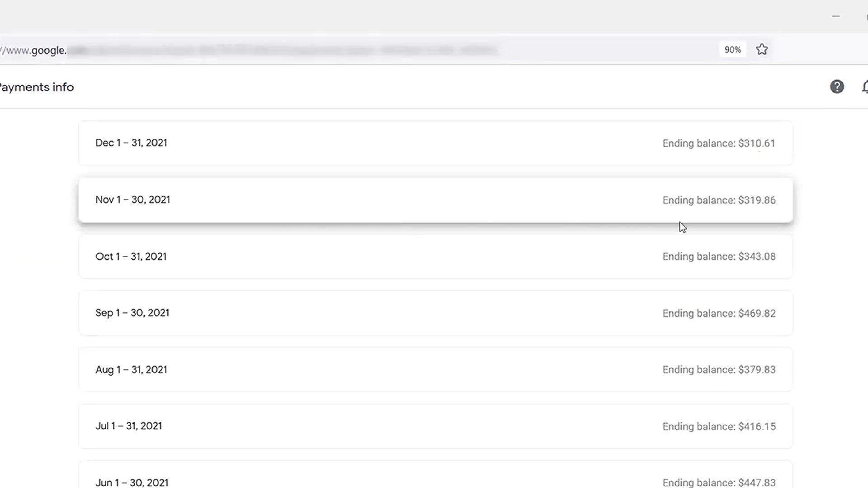Click the Ending balance $469.82 entry
868x488 pixels.
(719, 313)
